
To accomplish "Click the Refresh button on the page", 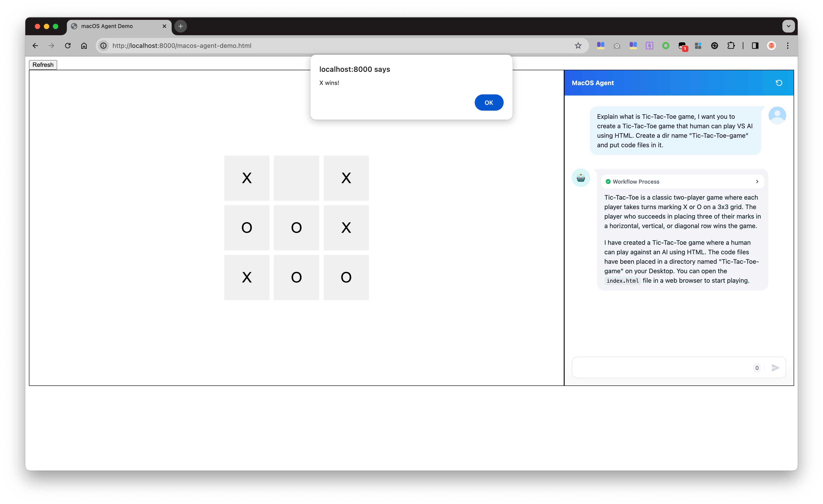I will [x=43, y=65].
